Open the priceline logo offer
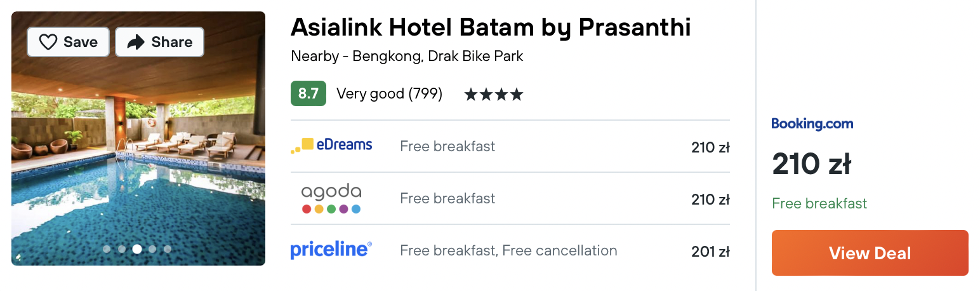 pos(331,250)
